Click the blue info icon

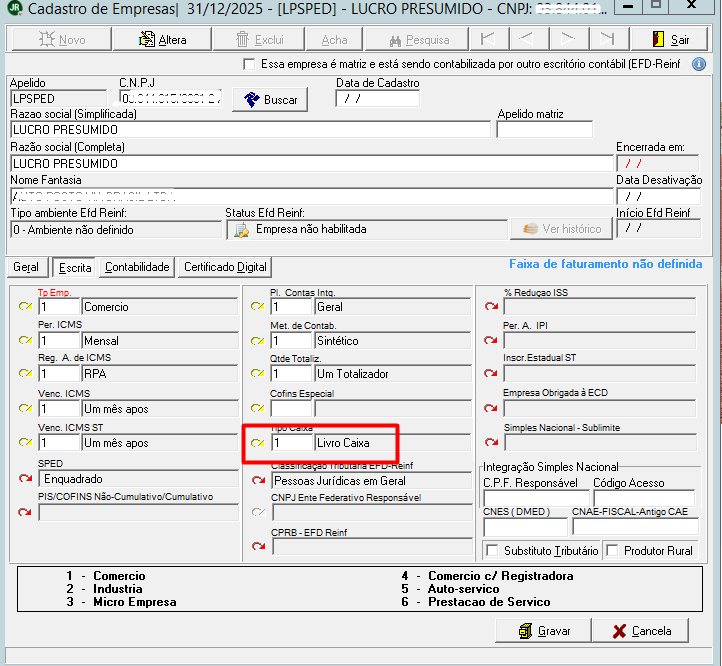pos(699,64)
